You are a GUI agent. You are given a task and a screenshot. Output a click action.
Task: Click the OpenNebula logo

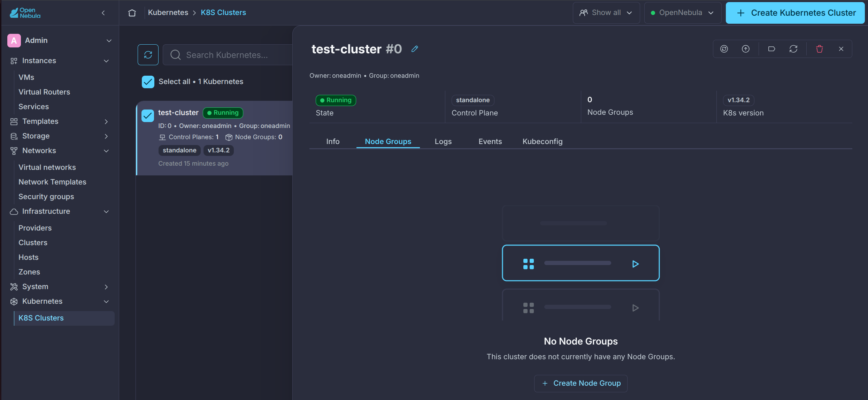[25, 13]
